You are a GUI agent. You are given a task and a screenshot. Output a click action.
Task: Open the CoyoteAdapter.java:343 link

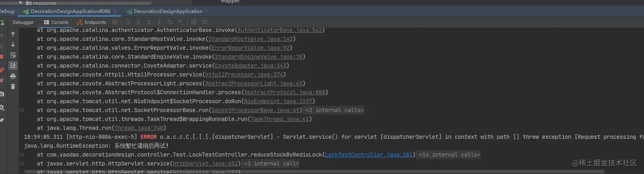251,66
